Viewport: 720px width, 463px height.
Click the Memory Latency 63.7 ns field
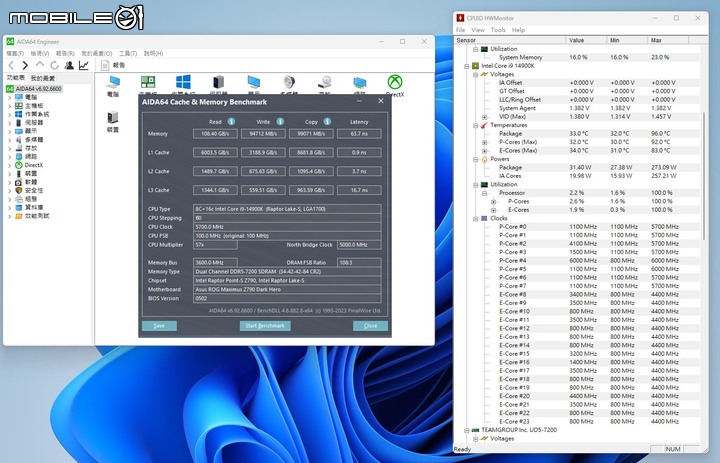pyautogui.click(x=359, y=134)
